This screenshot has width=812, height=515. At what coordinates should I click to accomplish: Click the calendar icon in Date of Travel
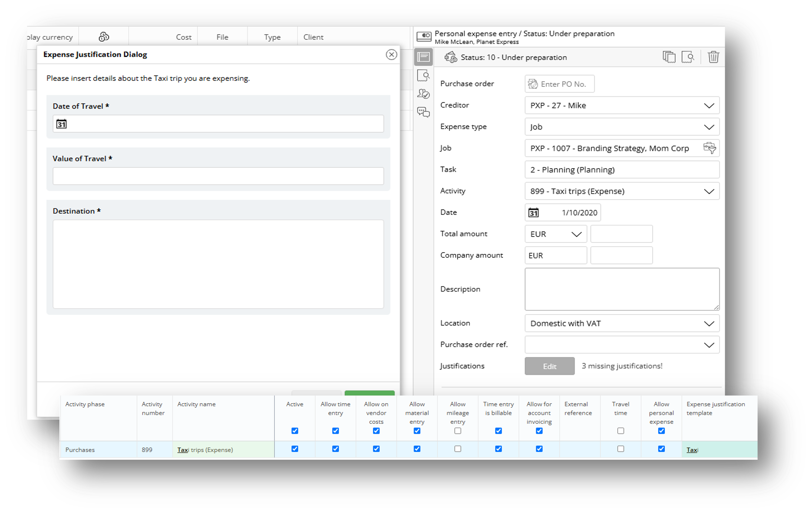click(62, 124)
